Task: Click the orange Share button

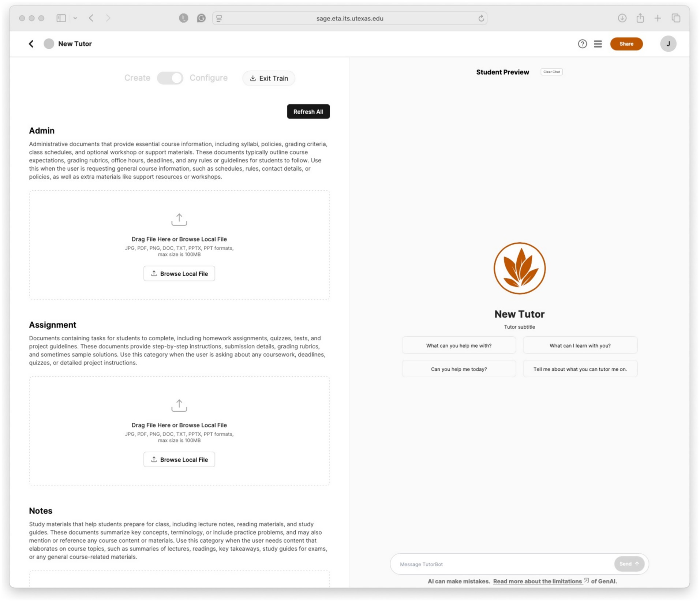Action: (626, 44)
